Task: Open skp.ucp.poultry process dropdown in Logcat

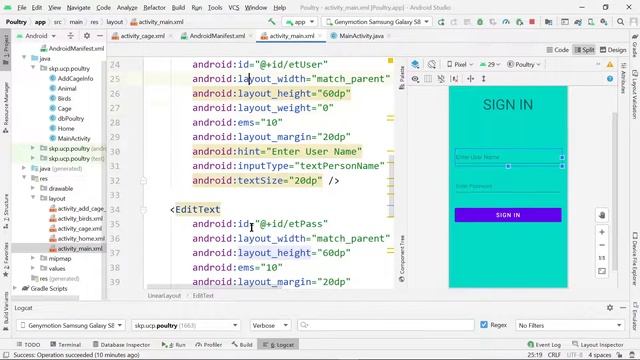Action: 186,325
